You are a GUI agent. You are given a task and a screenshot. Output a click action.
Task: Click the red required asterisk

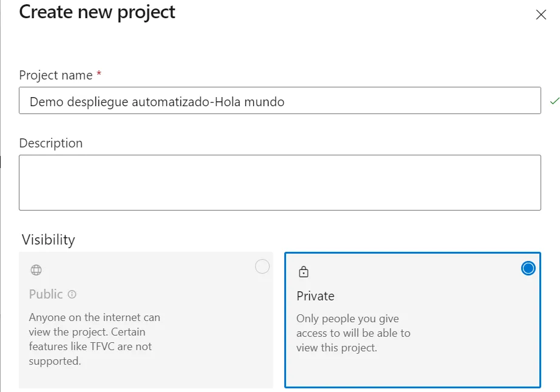tap(99, 74)
